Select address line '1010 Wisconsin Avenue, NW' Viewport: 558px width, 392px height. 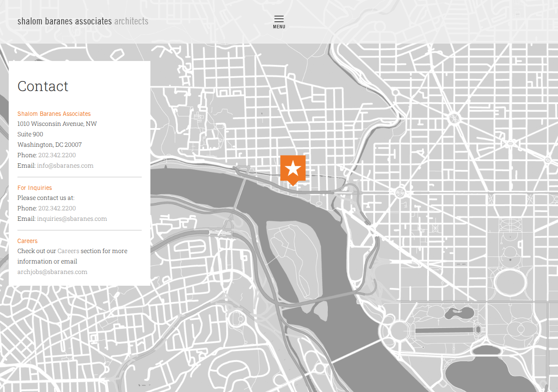point(57,124)
